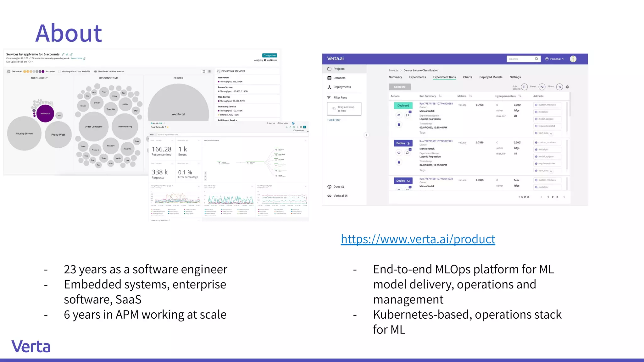Viewport: 644px width, 362px height.
Task: Switch the New Relic panel to list layout
Action: coord(209,72)
